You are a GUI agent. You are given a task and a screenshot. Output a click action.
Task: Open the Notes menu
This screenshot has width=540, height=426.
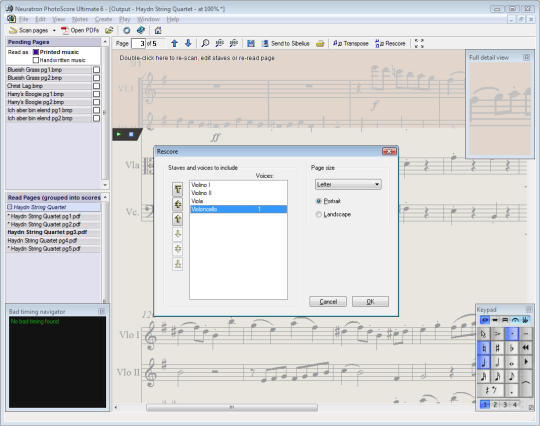[80, 19]
